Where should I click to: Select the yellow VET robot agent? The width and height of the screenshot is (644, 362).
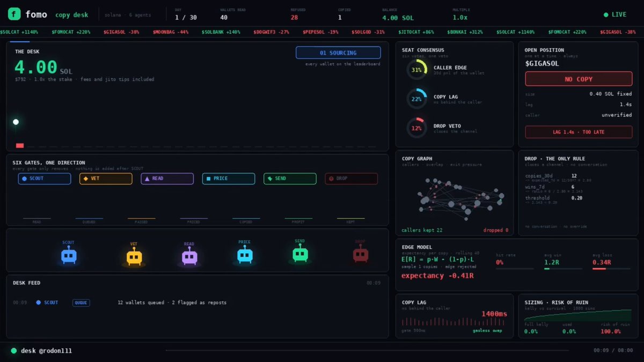pos(134,257)
